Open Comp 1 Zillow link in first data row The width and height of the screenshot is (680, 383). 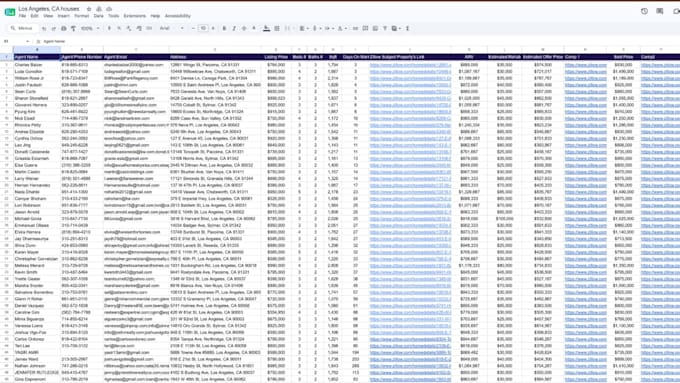tap(585, 65)
